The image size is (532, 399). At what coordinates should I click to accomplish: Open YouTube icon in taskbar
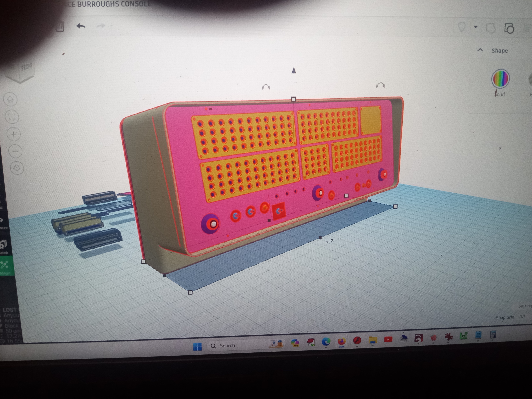click(388, 339)
